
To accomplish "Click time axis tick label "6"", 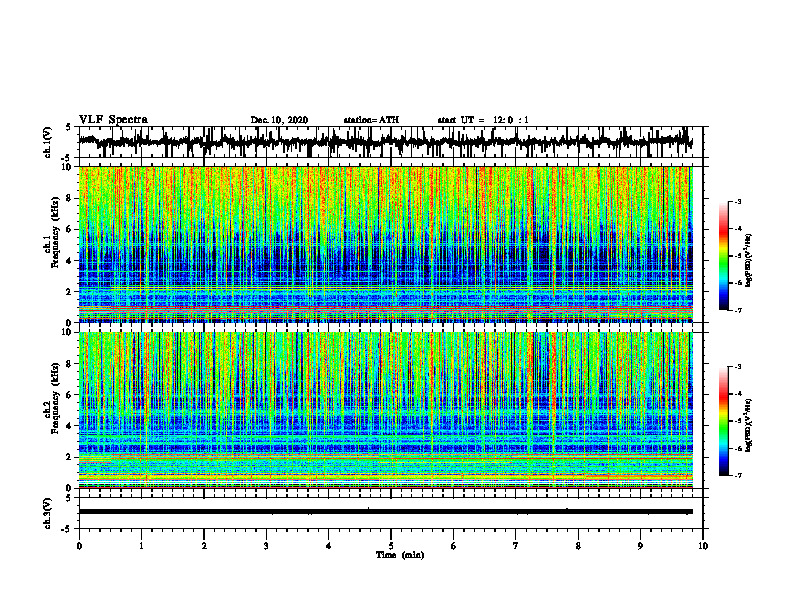I will point(454,546).
